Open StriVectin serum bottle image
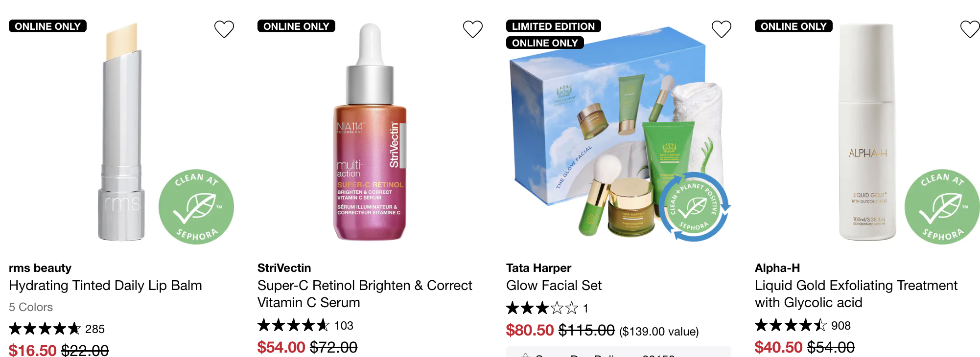Screen dimensions: 980x357 click(x=370, y=132)
